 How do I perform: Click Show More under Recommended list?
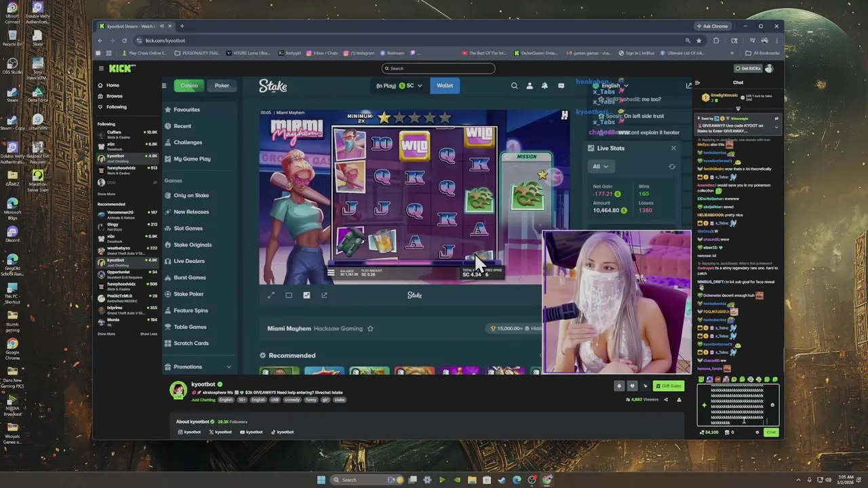click(106, 333)
